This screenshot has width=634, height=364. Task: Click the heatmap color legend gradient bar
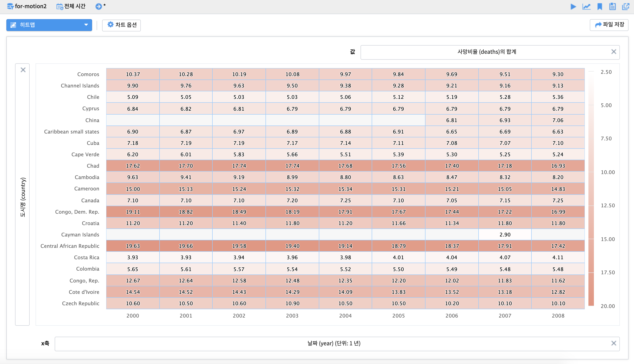[591, 189]
